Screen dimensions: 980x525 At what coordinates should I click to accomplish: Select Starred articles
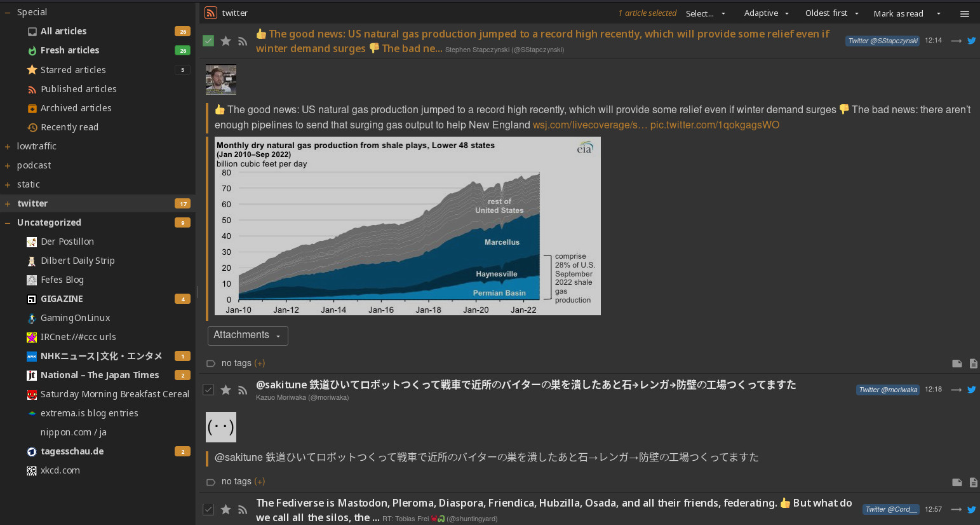click(73, 70)
